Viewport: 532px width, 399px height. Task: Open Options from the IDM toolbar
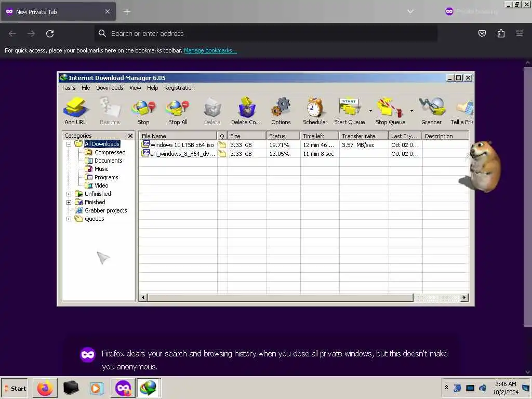tap(281, 111)
